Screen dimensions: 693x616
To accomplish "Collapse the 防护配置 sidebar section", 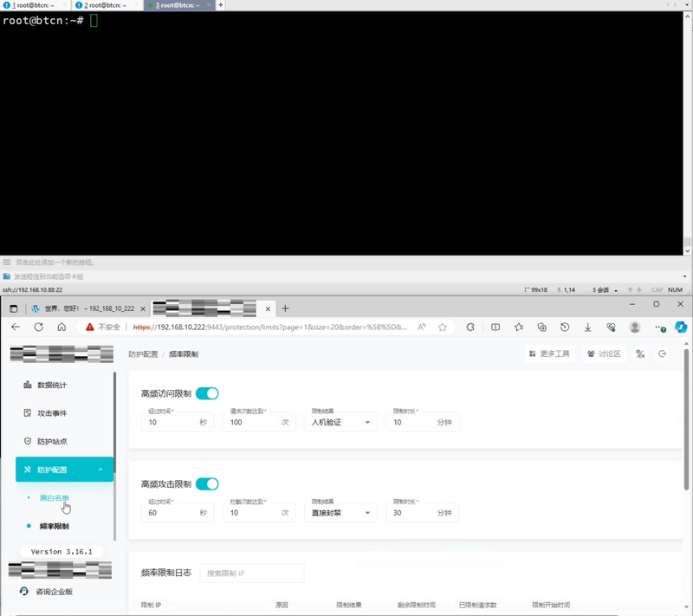I will (x=64, y=470).
